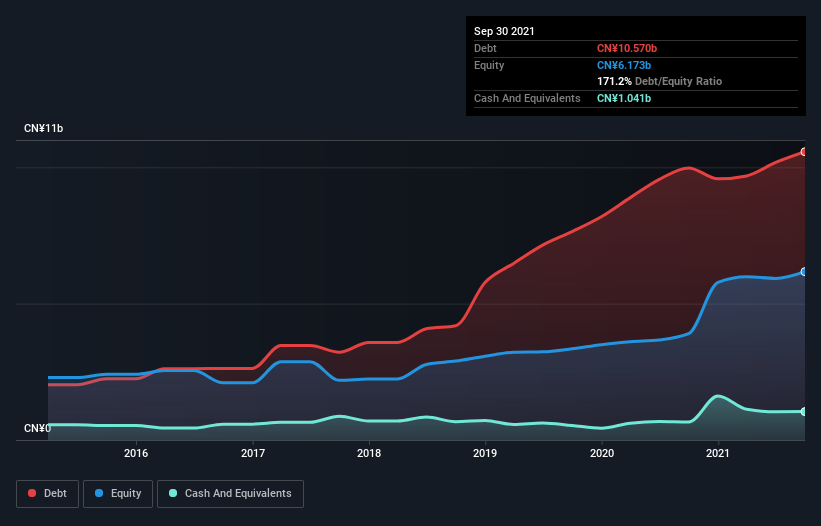Screen dimensions: 821x526
Task: Click the CN¥6.173b equity value
Action: tap(624, 65)
